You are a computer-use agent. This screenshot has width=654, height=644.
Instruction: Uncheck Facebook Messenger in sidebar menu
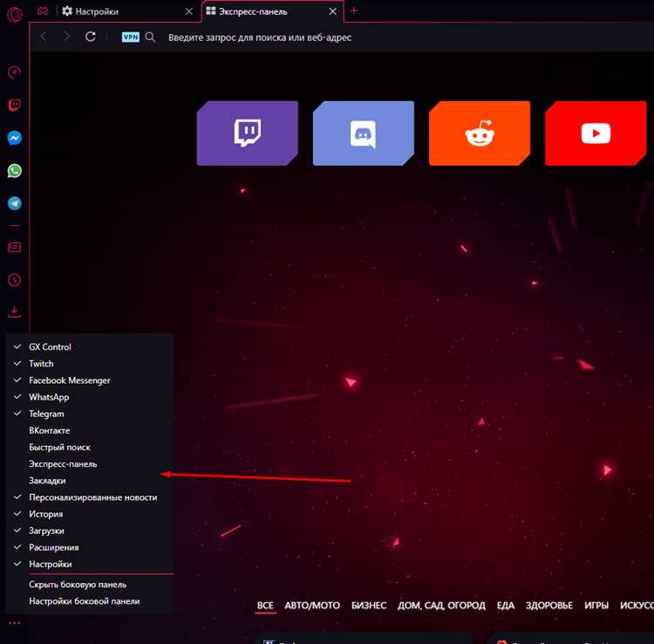[x=90, y=380]
